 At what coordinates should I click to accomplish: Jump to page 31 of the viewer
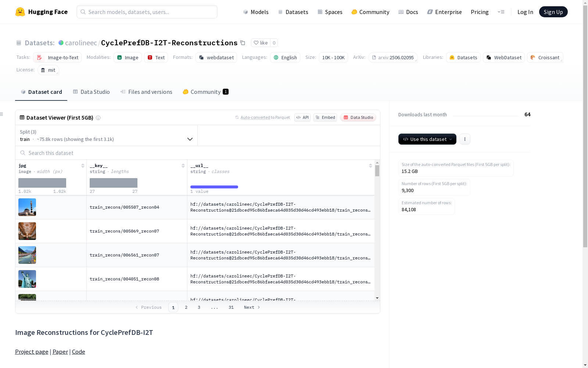(231, 307)
